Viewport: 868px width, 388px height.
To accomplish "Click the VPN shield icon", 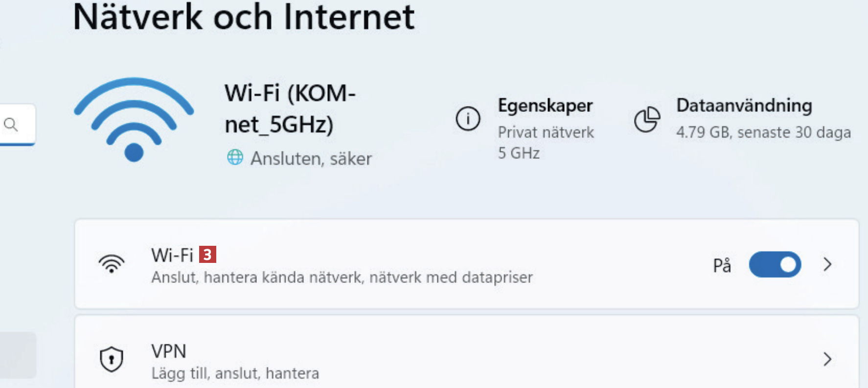I will 112,359.
